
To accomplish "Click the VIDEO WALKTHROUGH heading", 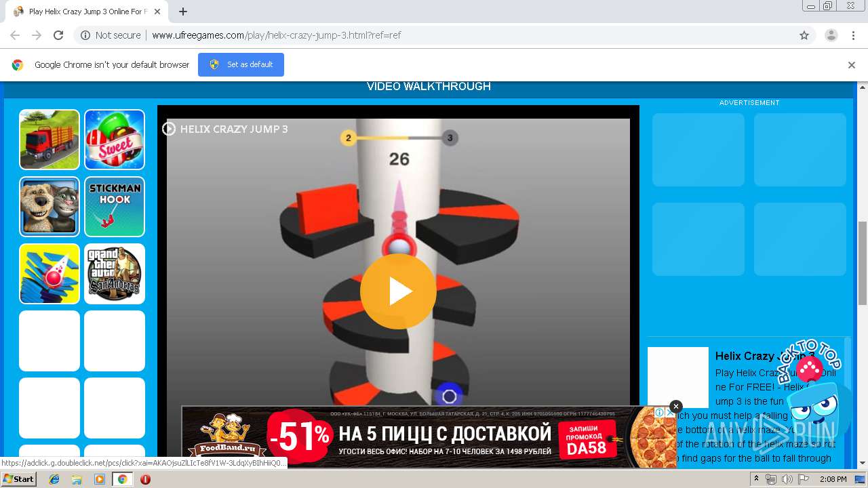I will (x=429, y=87).
